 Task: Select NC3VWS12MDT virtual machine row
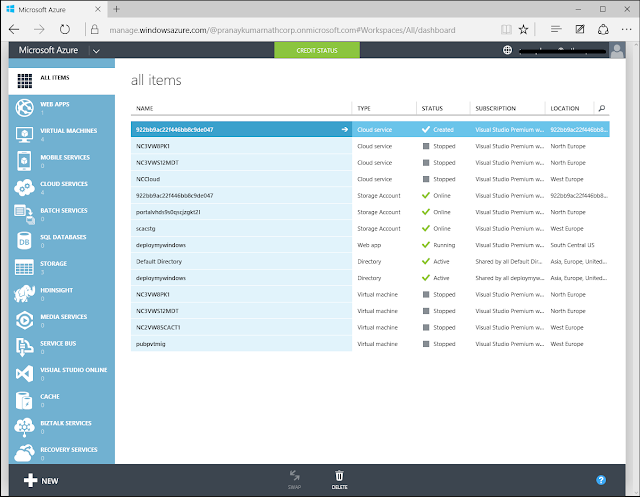(x=370, y=311)
